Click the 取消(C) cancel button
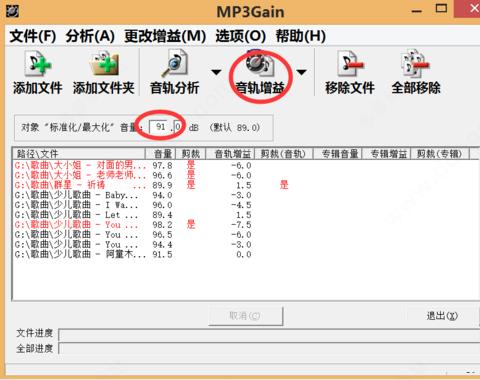Screen dimensions: 480x380 (x=246, y=316)
